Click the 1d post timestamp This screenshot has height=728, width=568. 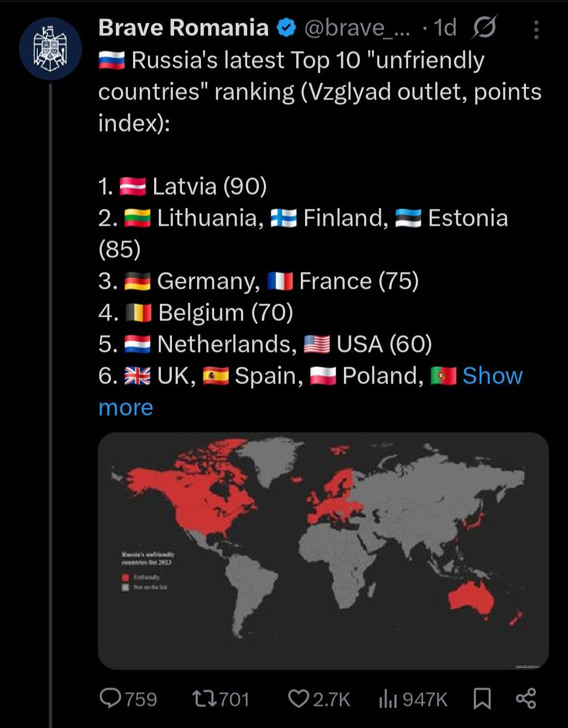[445, 28]
